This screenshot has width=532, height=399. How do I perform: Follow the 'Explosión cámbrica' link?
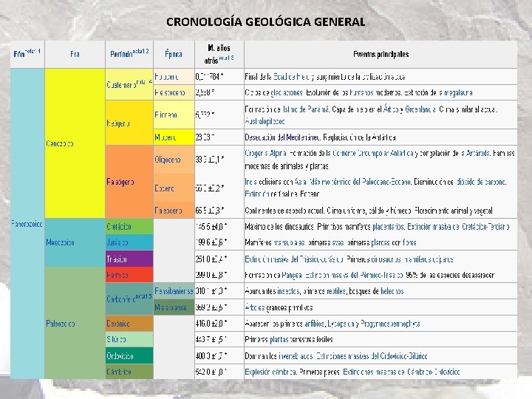[x=270, y=372]
